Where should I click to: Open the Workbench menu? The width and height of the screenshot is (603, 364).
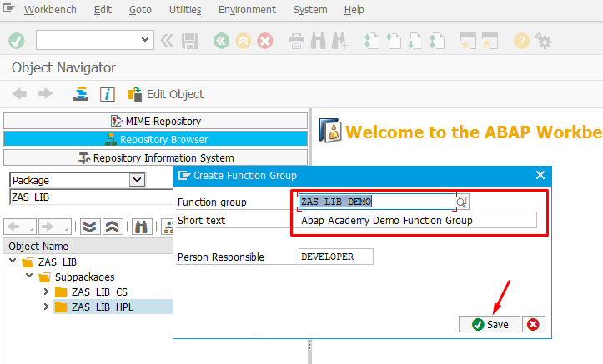click(x=50, y=10)
